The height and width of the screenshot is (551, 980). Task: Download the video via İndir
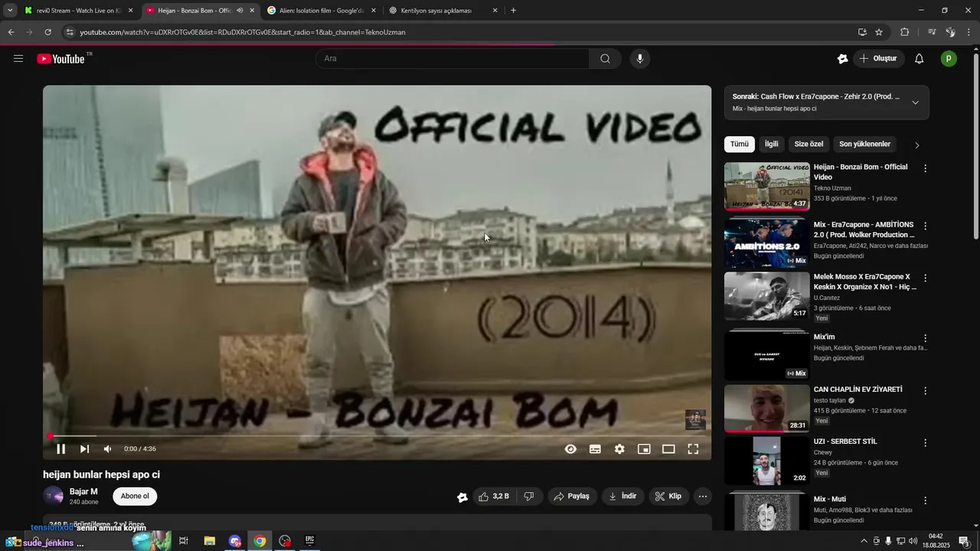(622, 497)
